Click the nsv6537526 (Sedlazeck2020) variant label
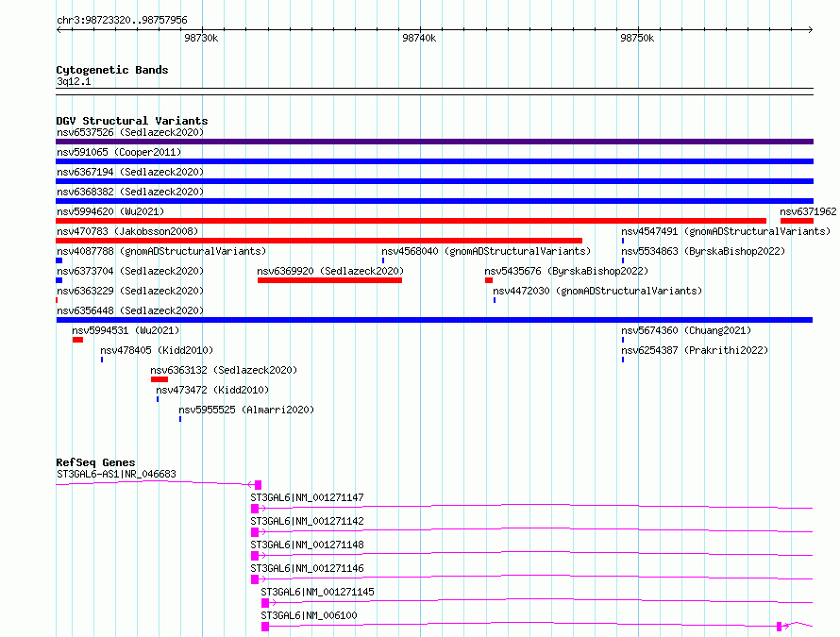 [x=130, y=132]
